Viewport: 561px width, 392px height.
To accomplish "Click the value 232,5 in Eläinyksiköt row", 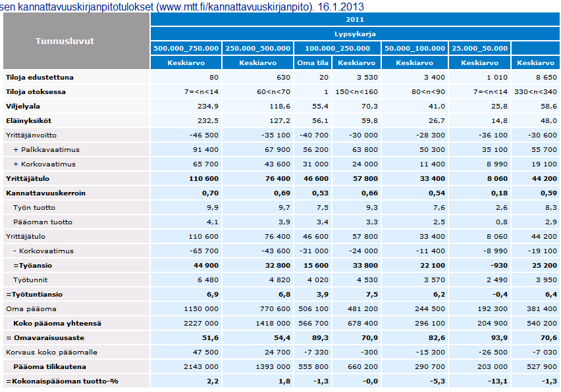I will click(x=208, y=121).
